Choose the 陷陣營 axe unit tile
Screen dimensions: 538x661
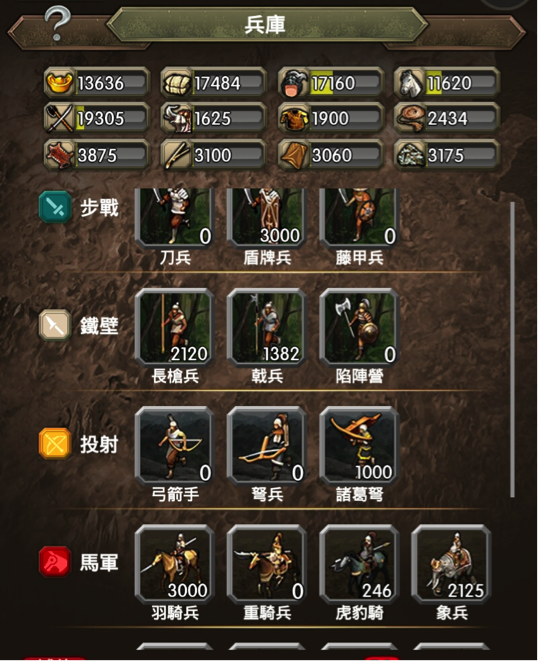click(359, 327)
